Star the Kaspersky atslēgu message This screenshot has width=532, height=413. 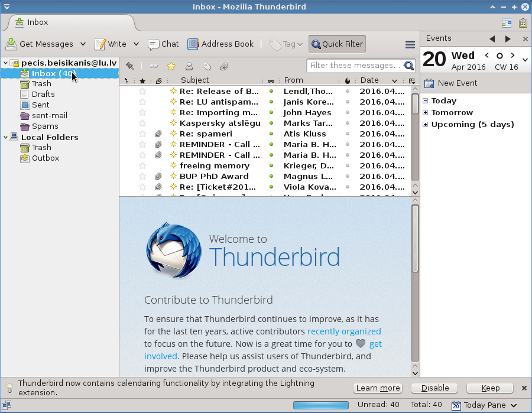142,123
